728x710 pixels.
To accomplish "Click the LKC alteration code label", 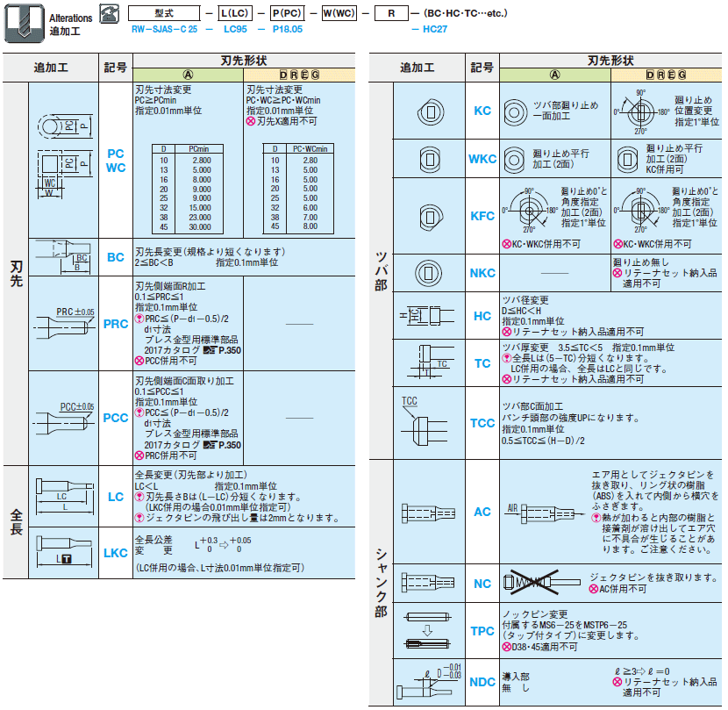I will pos(116,553).
